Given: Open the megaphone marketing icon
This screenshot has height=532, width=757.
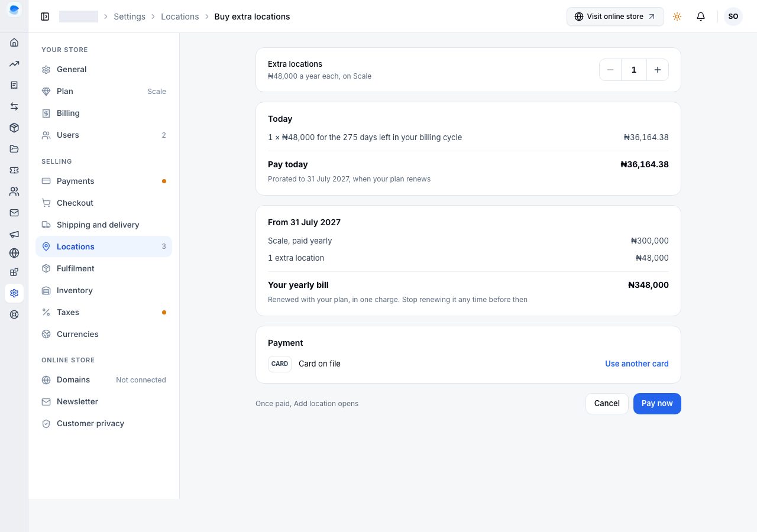Looking at the screenshot, I should 14,234.
